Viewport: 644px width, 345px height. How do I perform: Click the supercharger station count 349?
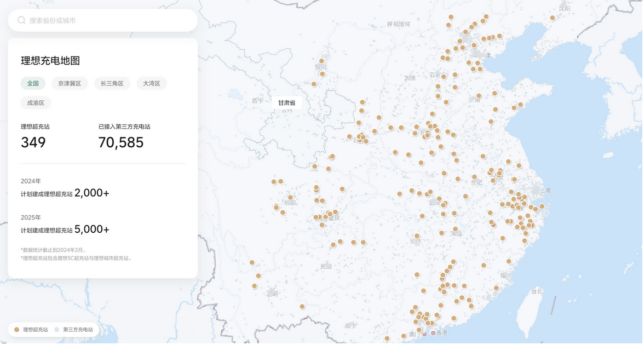[x=33, y=142]
